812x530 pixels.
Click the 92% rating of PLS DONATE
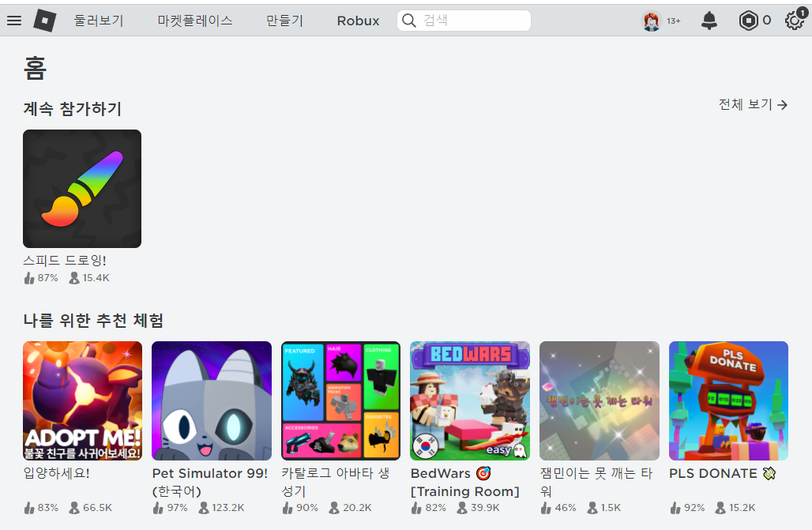(x=687, y=508)
